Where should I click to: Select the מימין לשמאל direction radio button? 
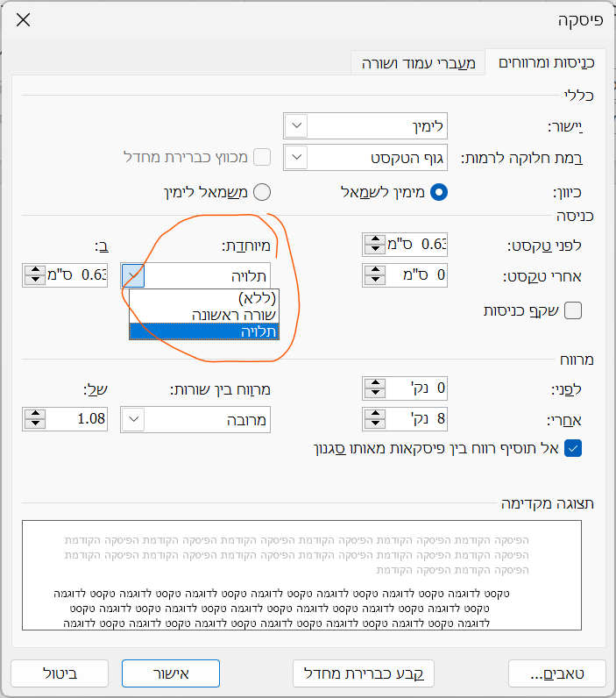click(438, 192)
